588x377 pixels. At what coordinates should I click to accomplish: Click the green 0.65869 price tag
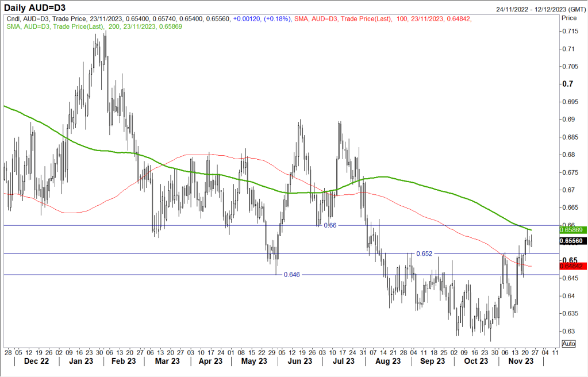[x=572, y=229]
